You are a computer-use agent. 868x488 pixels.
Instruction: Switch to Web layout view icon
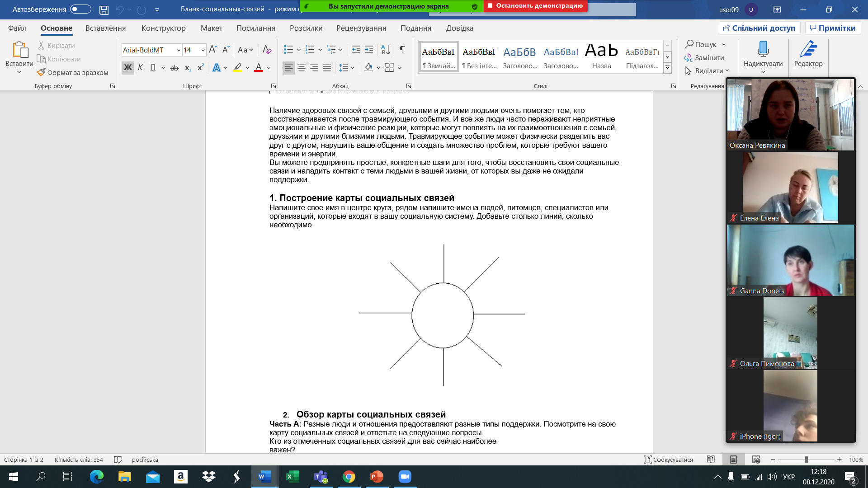click(x=756, y=460)
